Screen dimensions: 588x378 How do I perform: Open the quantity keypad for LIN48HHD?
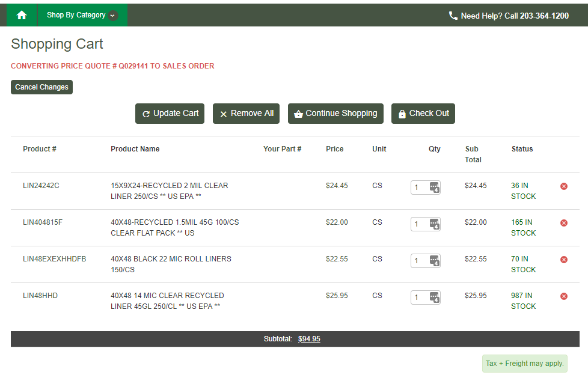pos(436,297)
